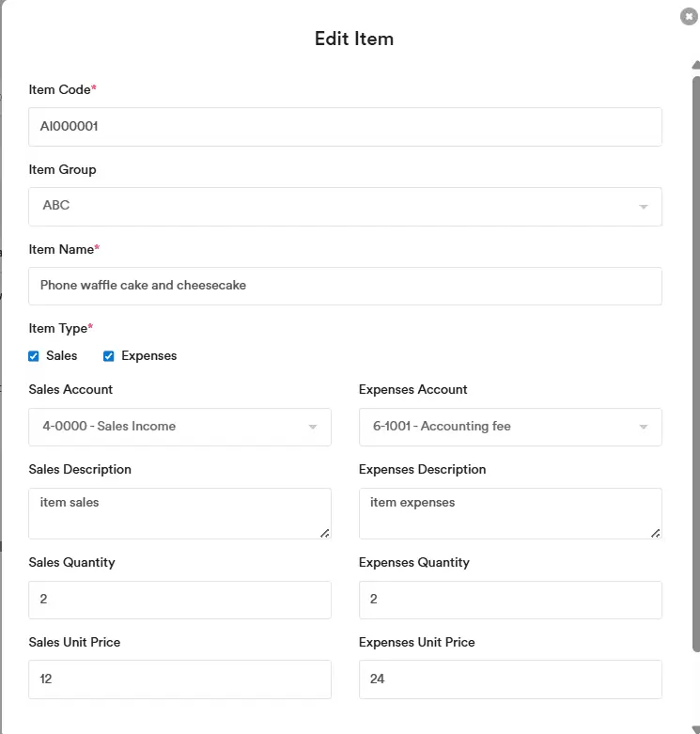The width and height of the screenshot is (700, 734).
Task: Select the Sales Quantity field
Action: (x=179, y=600)
